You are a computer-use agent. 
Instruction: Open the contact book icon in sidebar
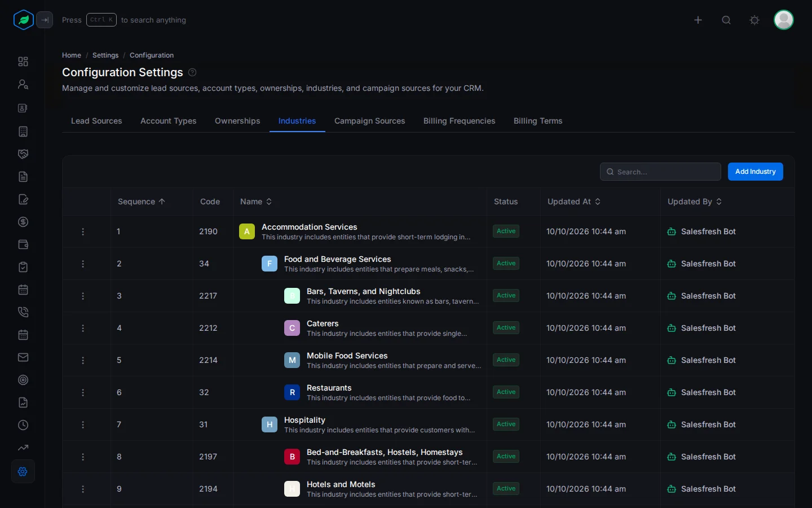point(23,108)
